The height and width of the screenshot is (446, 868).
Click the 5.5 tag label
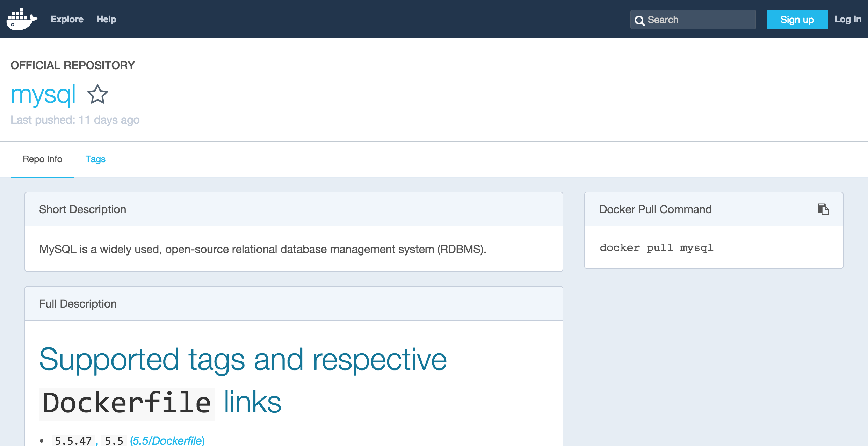[114, 440]
